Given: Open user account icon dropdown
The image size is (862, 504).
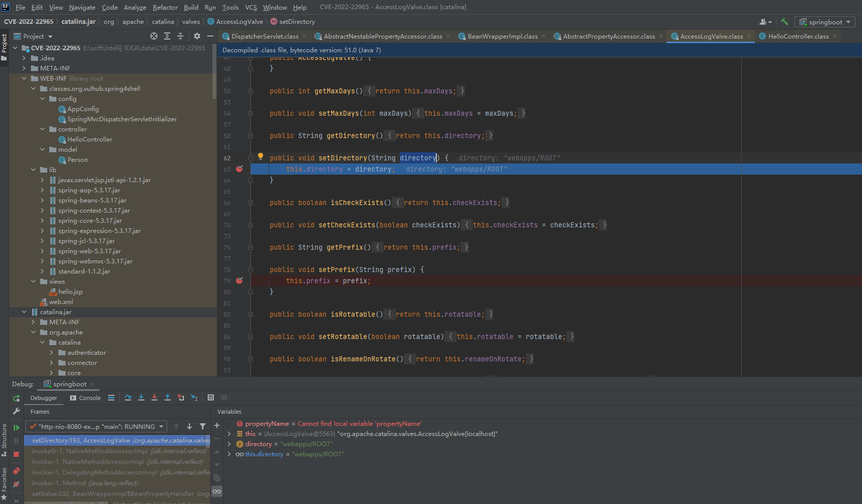Looking at the screenshot, I should coord(765,22).
